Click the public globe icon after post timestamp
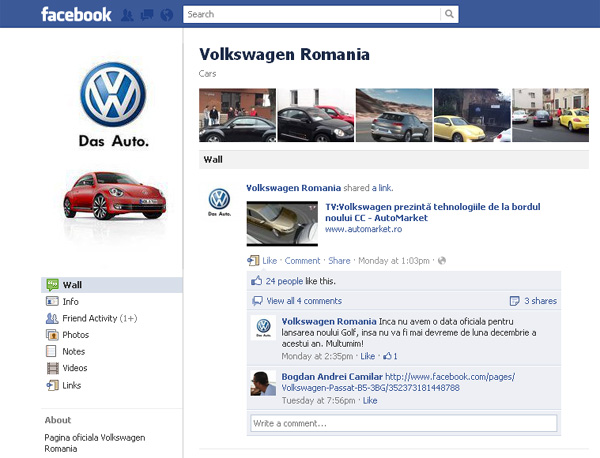The image size is (600, 458). pyautogui.click(x=441, y=261)
